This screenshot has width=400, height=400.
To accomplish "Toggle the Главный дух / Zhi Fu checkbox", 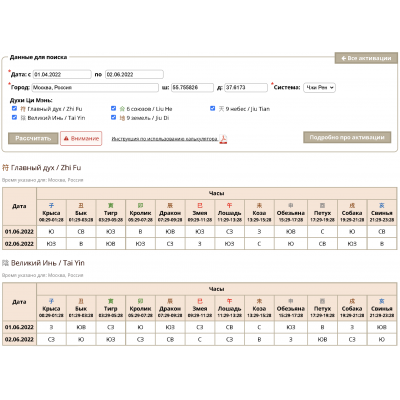I will pos(14,108).
